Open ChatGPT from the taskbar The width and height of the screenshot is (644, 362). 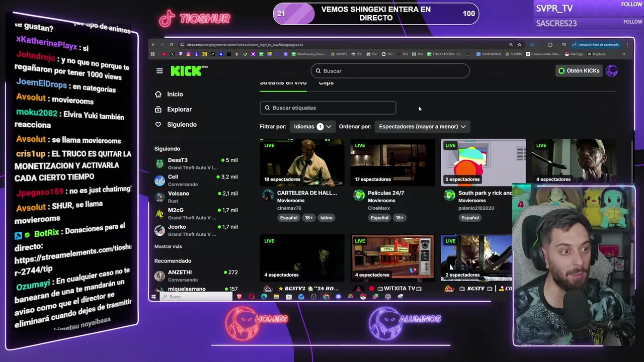coord(388,297)
